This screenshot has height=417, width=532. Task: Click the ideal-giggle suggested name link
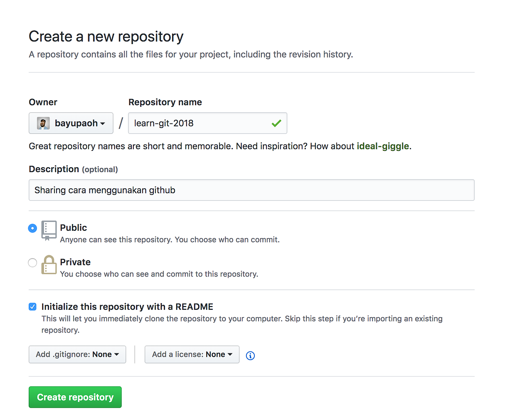coord(382,146)
